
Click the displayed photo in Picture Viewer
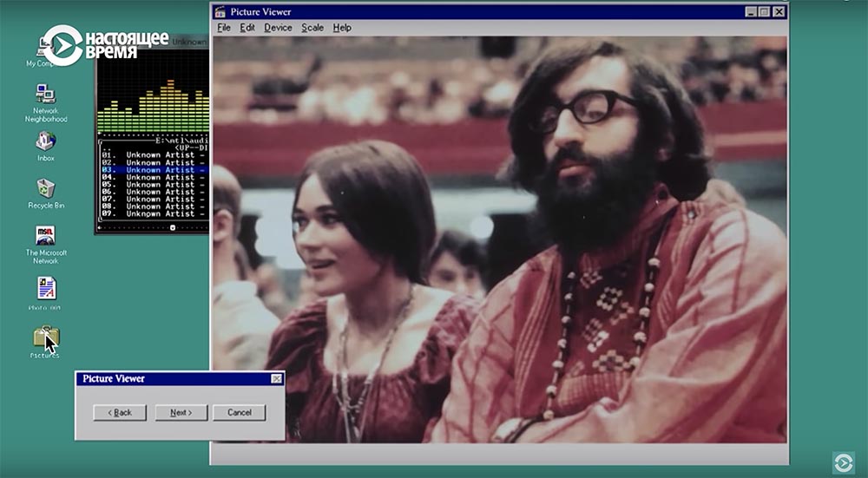500,240
